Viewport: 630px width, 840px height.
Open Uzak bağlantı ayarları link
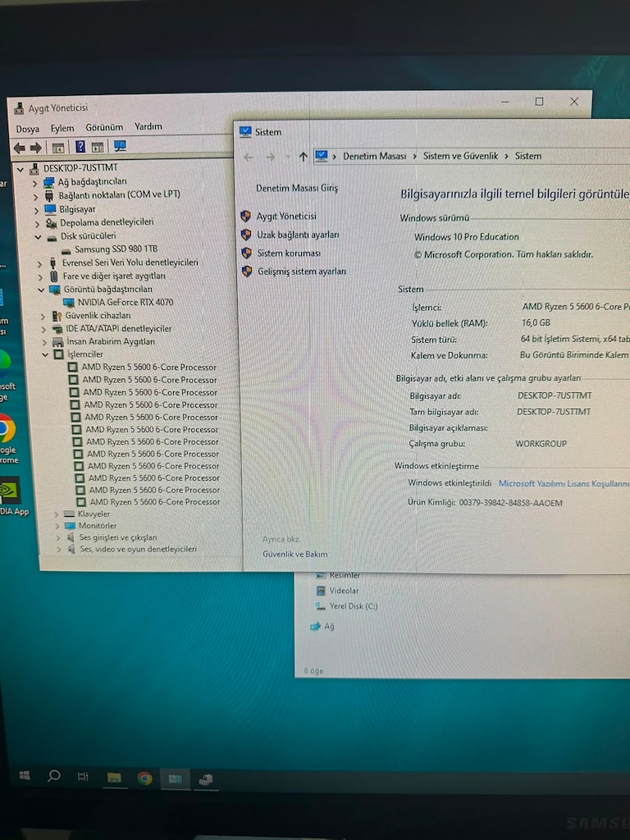pyautogui.click(x=298, y=235)
